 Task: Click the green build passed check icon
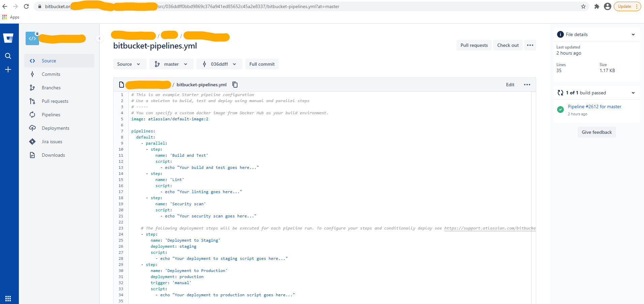[560, 110]
